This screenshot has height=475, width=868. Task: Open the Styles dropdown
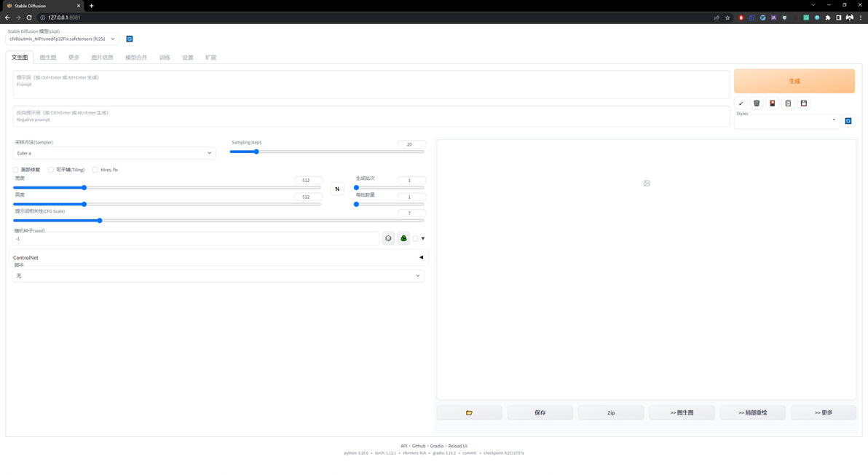[x=786, y=120]
